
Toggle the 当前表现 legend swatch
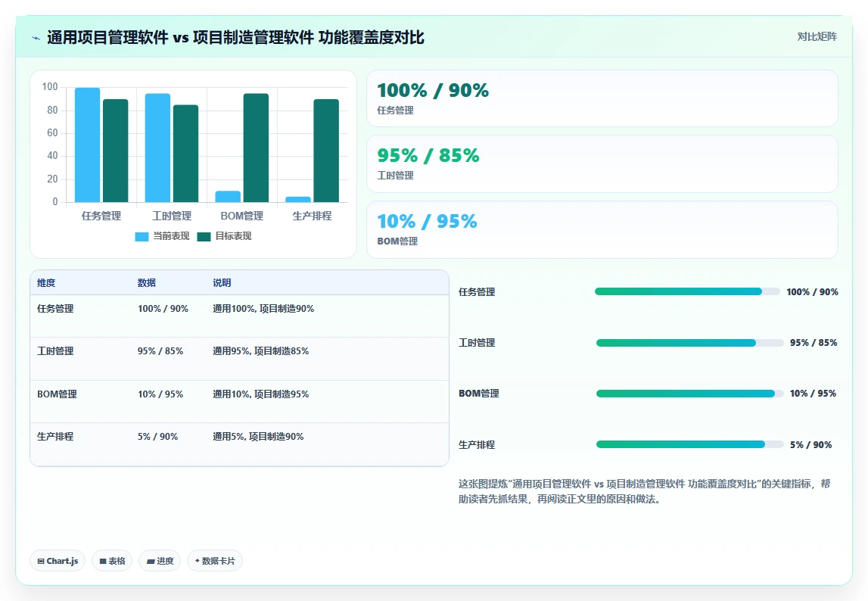point(142,236)
